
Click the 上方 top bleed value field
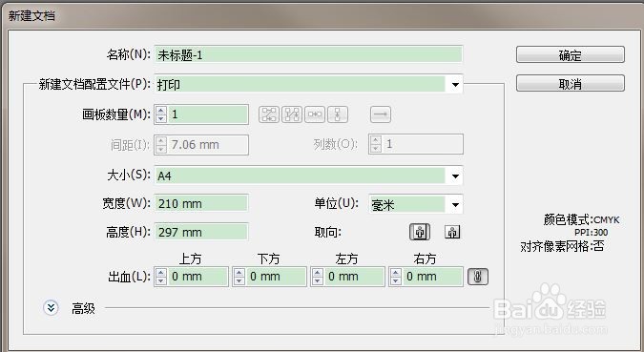point(197,277)
